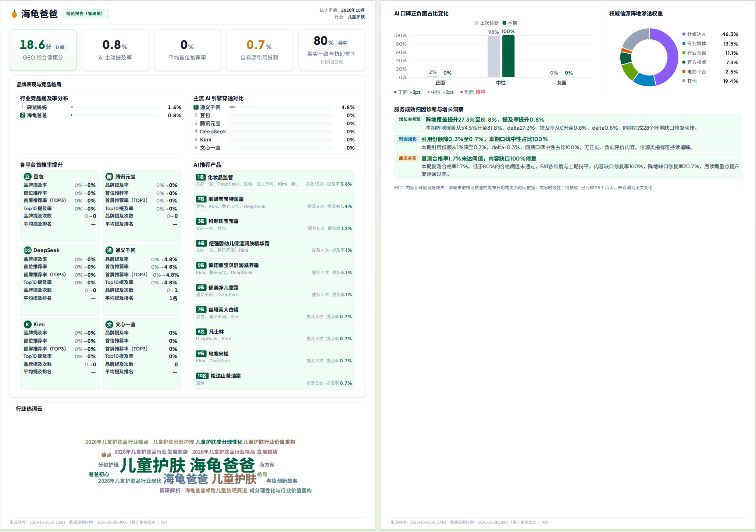Click the 腾讯元宝 platform icon

click(109, 177)
